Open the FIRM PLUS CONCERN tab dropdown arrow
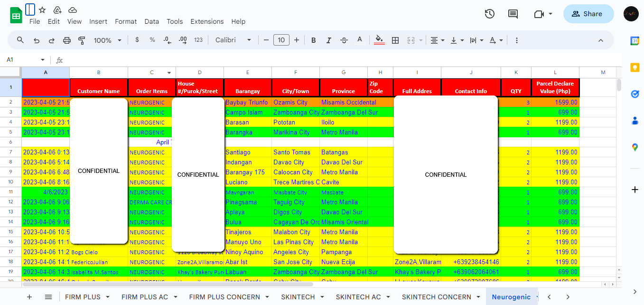The height and width of the screenshot is (305, 644). click(x=267, y=297)
